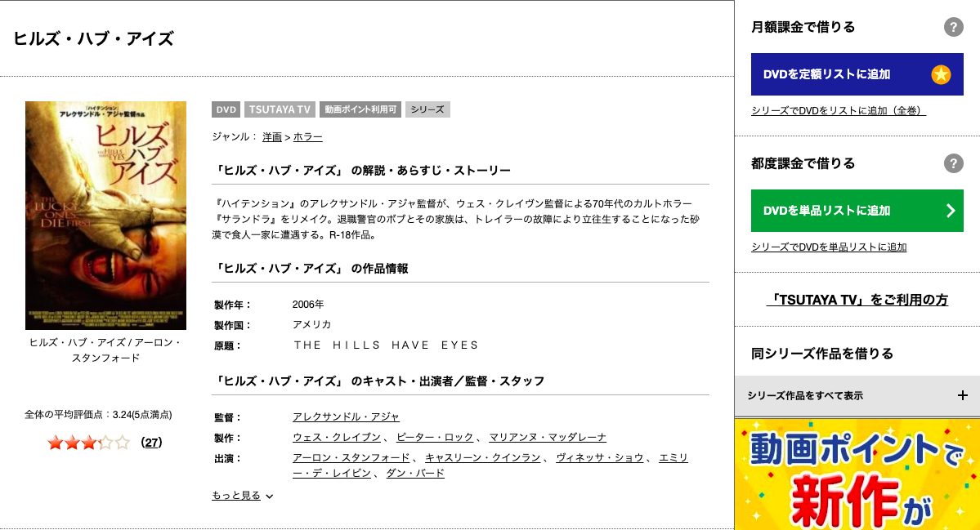Open cast ヴィネッサ・ショウ link
The width and height of the screenshot is (980, 530).
pos(599,458)
